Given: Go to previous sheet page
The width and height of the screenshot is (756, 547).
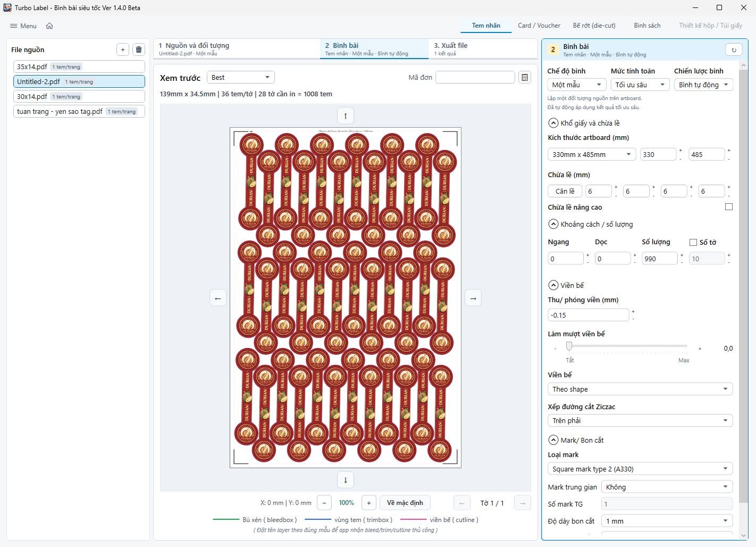Looking at the screenshot, I should [461, 503].
